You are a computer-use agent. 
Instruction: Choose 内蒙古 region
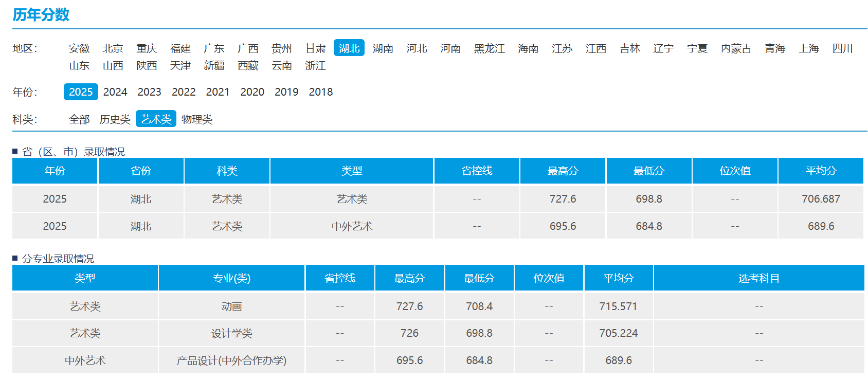tap(736, 48)
